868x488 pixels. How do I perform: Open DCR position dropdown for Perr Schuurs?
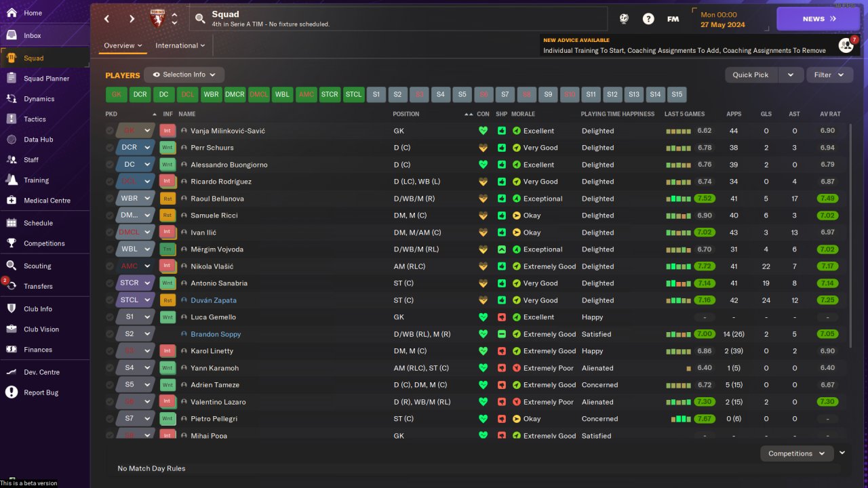coord(136,148)
